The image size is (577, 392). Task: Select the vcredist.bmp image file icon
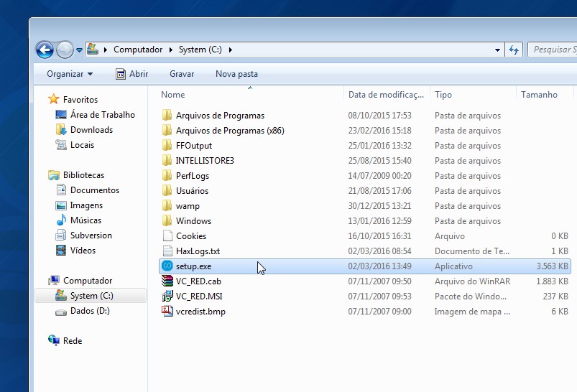click(x=167, y=311)
